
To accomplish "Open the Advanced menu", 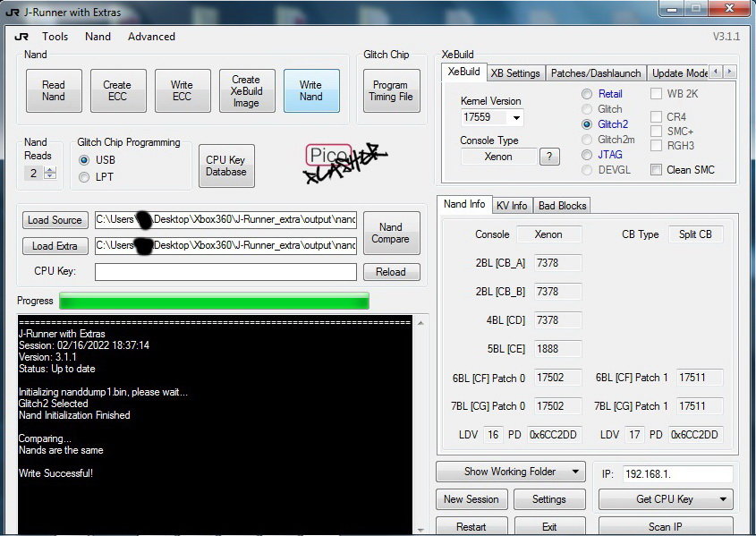I will (151, 37).
